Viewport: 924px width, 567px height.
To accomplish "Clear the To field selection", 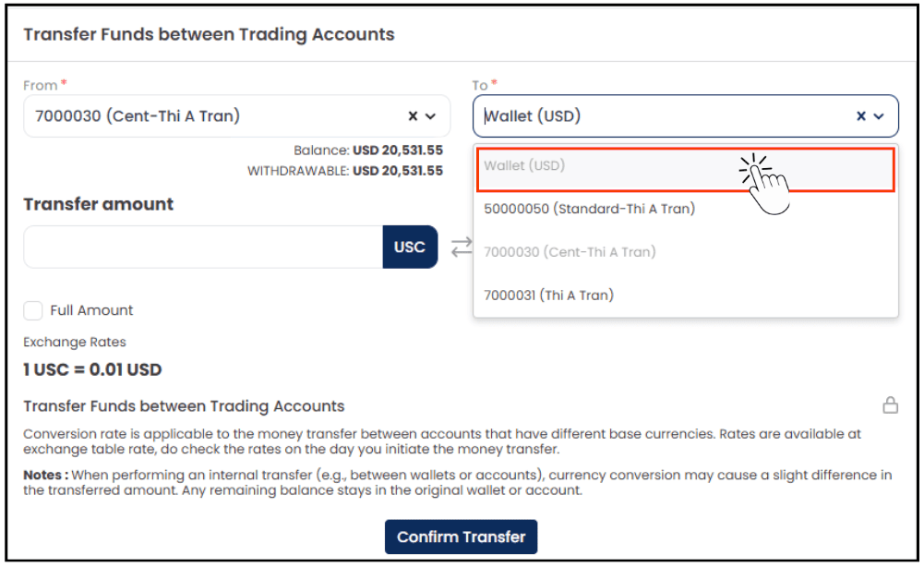I will pos(861,116).
